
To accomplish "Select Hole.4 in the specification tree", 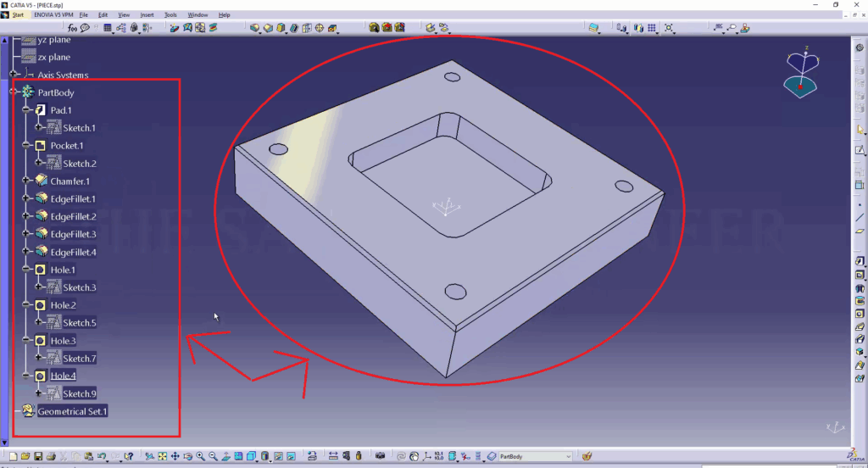I will coord(63,376).
